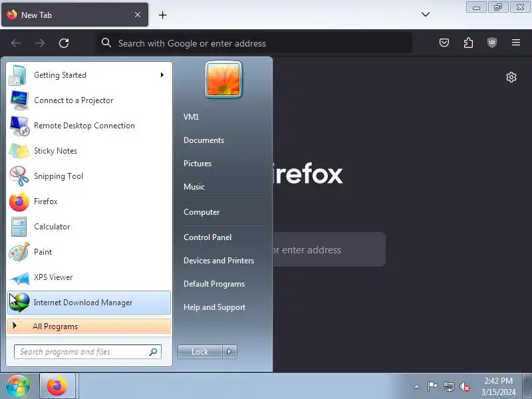Image resolution: width=532 pixels, height=399 pixels.
Task: Open Getting Started from Start menu
Action: (x=89, y=75)
